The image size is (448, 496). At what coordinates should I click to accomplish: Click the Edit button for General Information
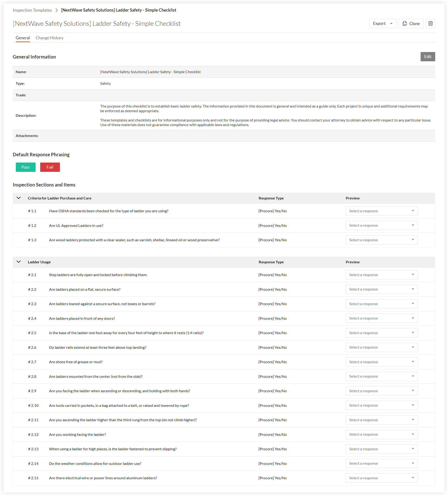click(427, 57)
